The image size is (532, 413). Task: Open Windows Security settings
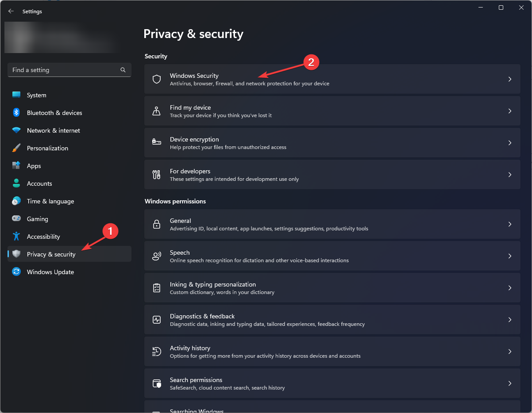(x=332, y=79)
